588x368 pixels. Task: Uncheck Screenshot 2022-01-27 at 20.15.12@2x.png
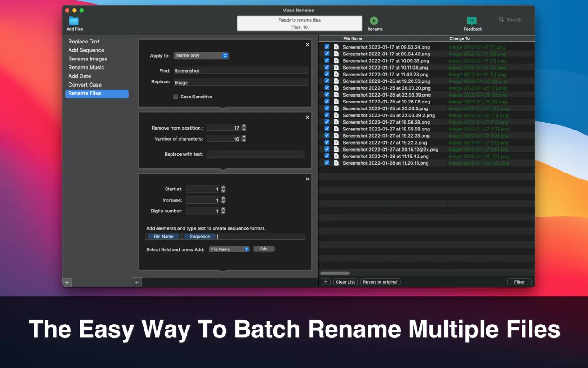click(x=326, y=149)
